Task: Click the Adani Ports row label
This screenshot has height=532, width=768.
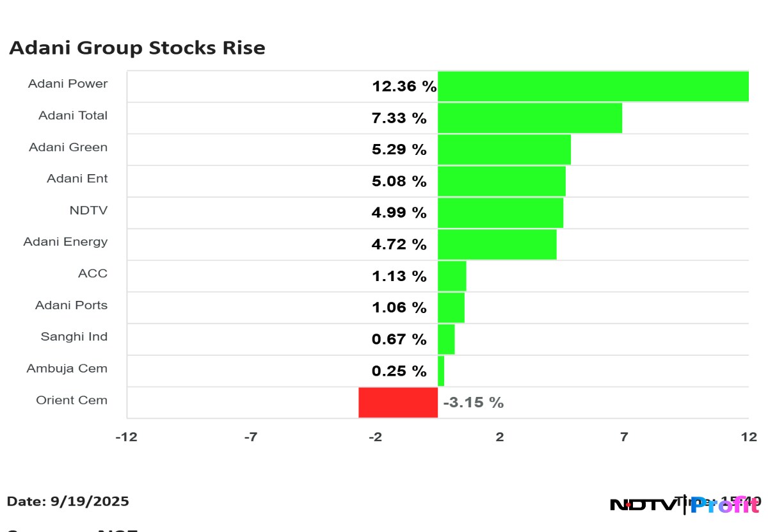Action: click(71, 305)
